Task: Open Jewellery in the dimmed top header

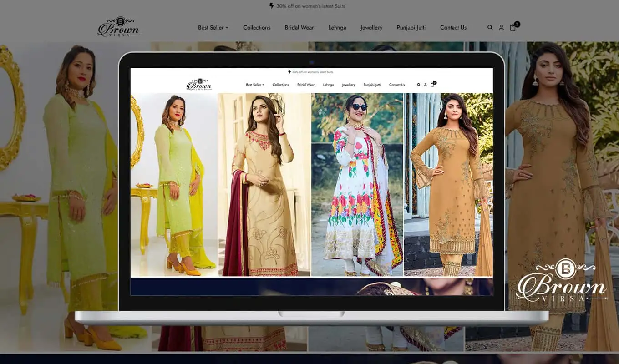Action: pyautogui.click(x=371, y=28)
